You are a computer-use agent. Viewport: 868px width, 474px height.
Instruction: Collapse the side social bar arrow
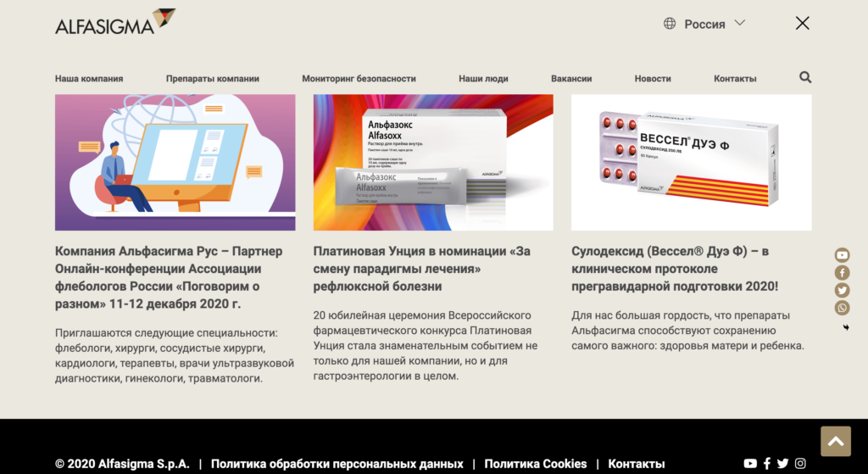[x=845, y=327]
